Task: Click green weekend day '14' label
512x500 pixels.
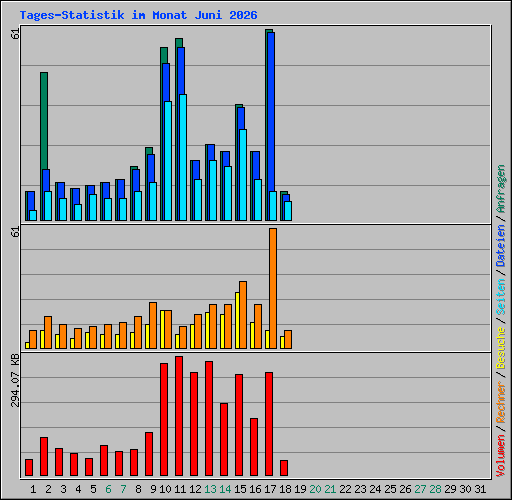Action: 225,489
